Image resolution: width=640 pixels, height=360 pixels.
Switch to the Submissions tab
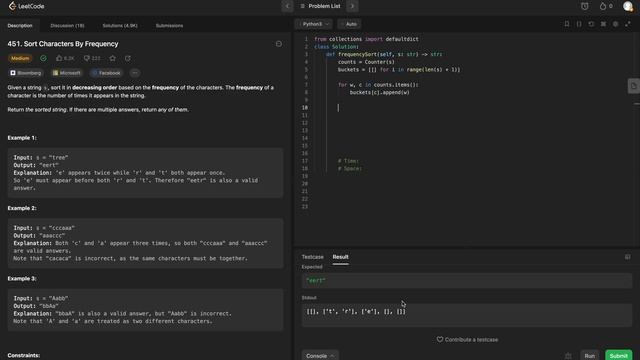(169, 25)
